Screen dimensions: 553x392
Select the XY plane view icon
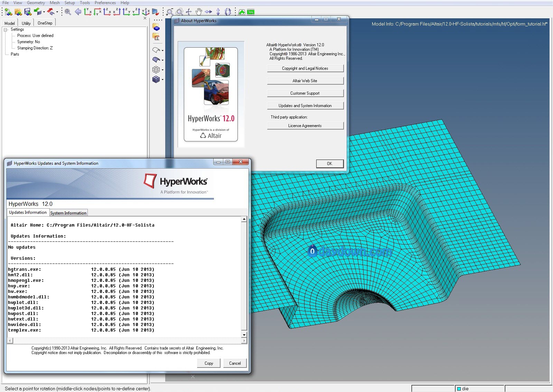tap(88, 12)
